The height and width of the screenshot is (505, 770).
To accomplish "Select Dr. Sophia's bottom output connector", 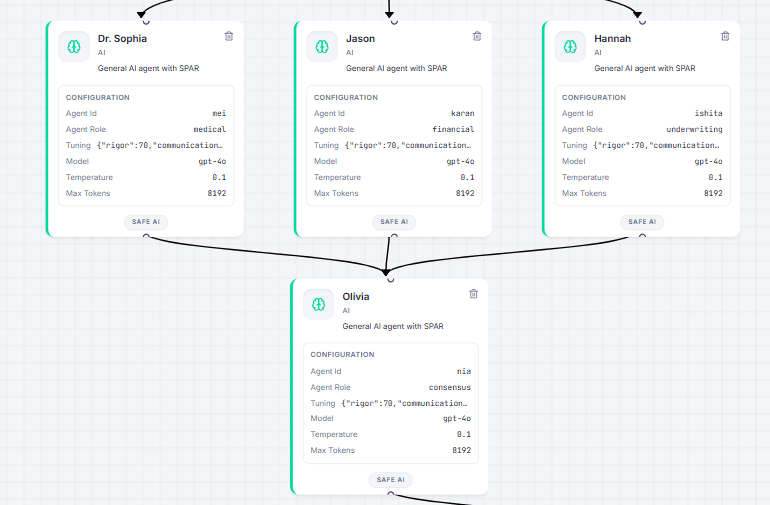I will [x=146, y=237].
